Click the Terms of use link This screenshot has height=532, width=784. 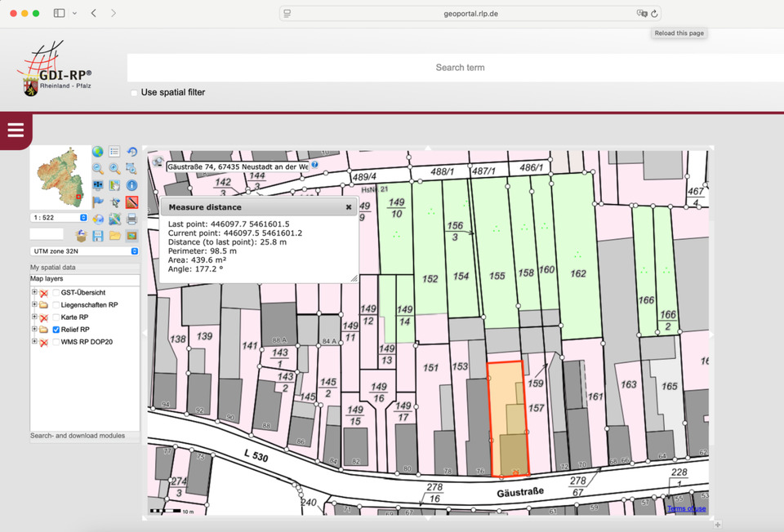pyautogui.click(x=686, y=509)
